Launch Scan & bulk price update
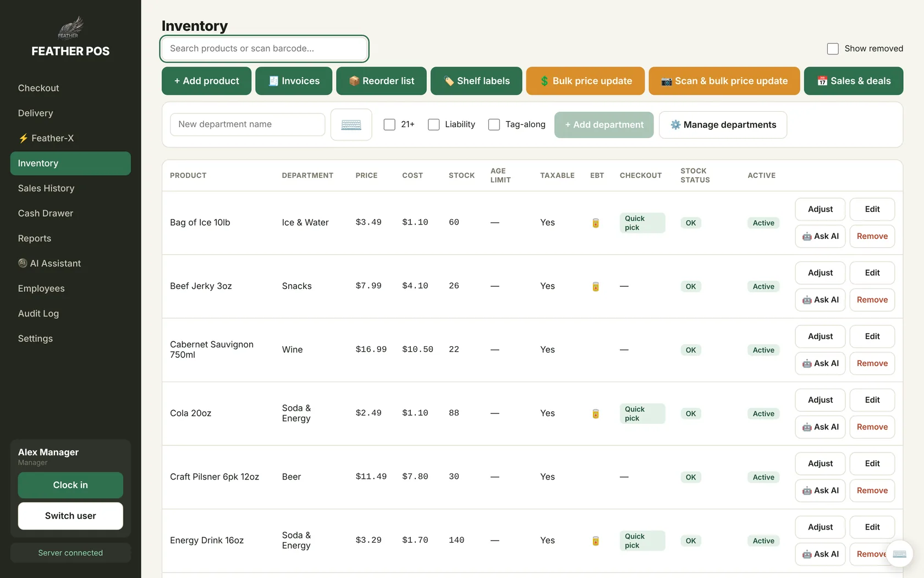Viewport: 924px width, 578px height. pos(724,81)
